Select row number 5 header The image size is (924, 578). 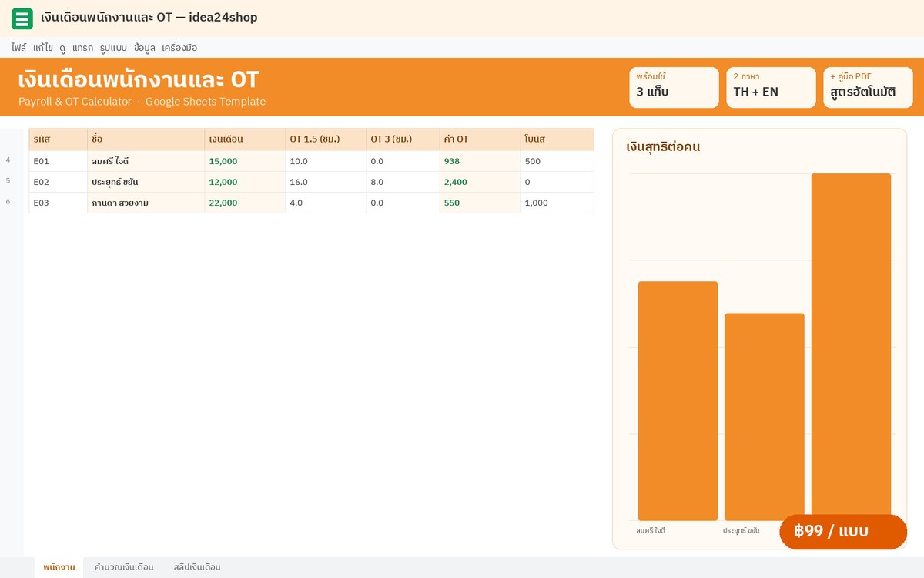8,181
